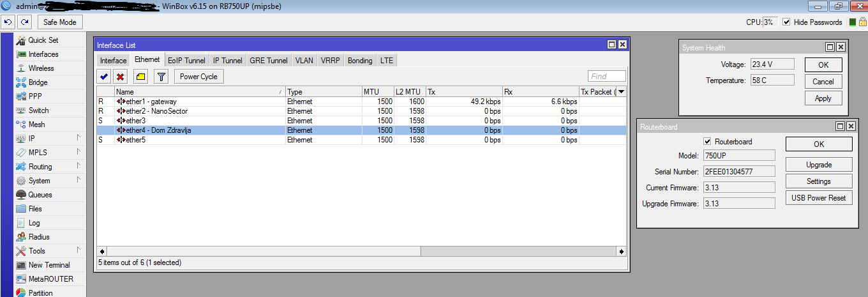The image size is (868, 297).
Task: Click the Upgrade Firmware value field
Action: (x=739, y=203)
